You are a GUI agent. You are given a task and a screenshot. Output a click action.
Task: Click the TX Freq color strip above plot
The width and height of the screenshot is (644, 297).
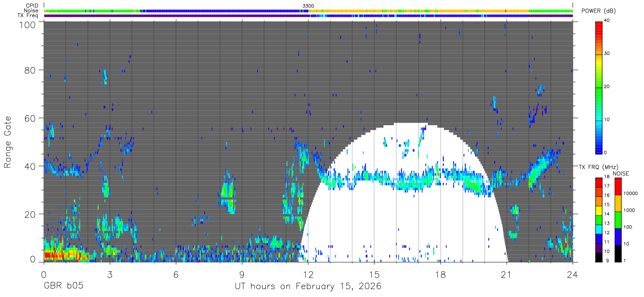pos(308,16)
